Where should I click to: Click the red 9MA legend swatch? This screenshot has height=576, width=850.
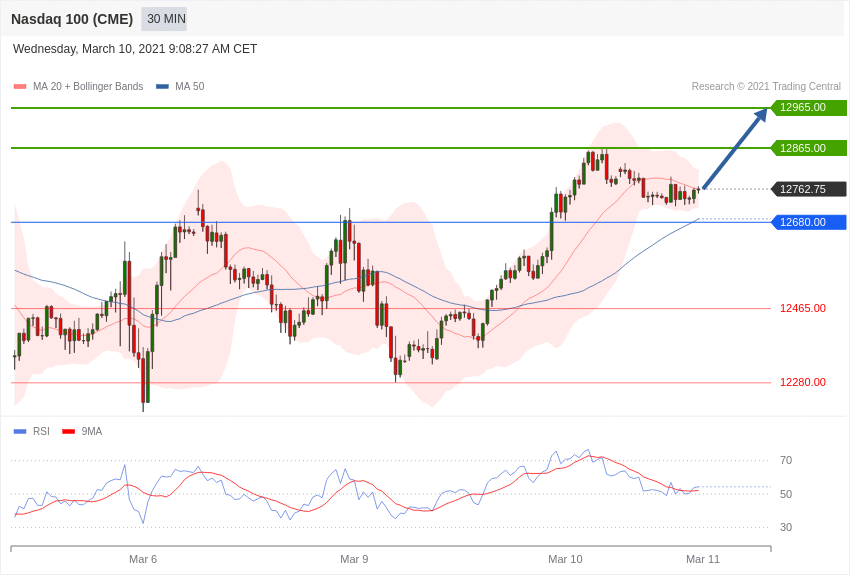coord(68,432)
